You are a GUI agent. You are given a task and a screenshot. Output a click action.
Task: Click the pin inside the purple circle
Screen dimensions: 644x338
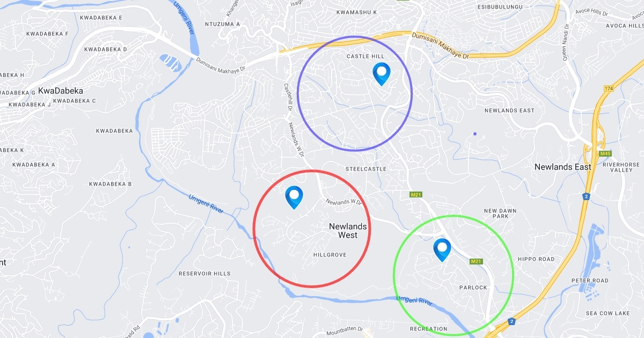(381, 74)
